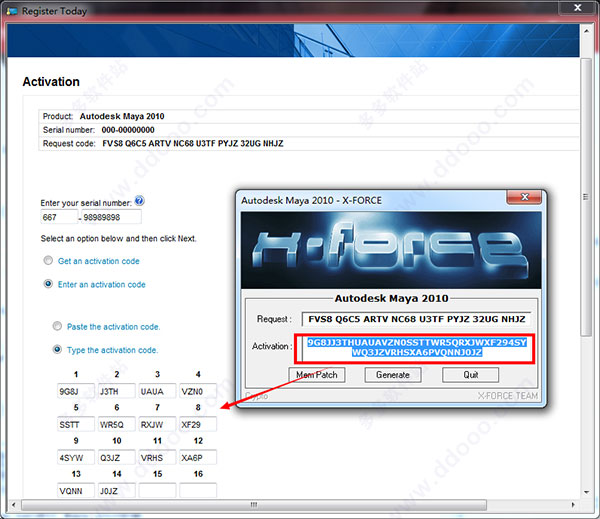The width and height of the screenshot is (600, 519).
Task: Click the Mem Patch button
Action: coord(317,375)
